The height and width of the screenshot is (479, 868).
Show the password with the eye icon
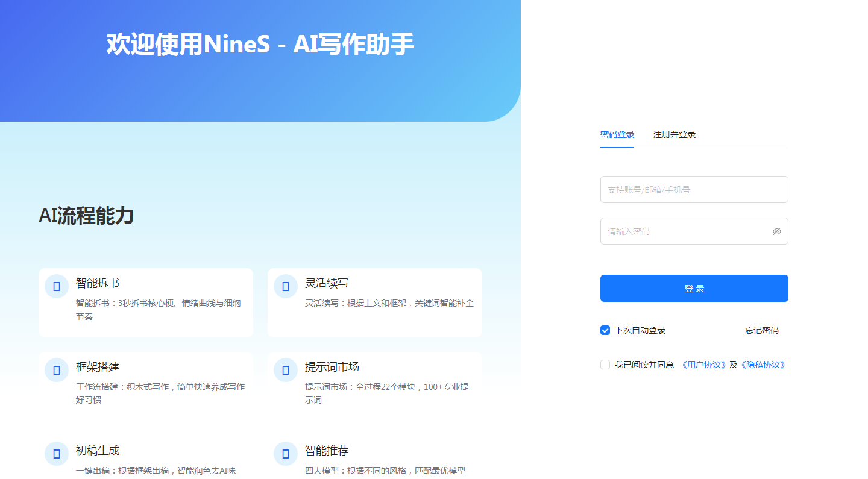pyautogui.click(x=776, y=231)
